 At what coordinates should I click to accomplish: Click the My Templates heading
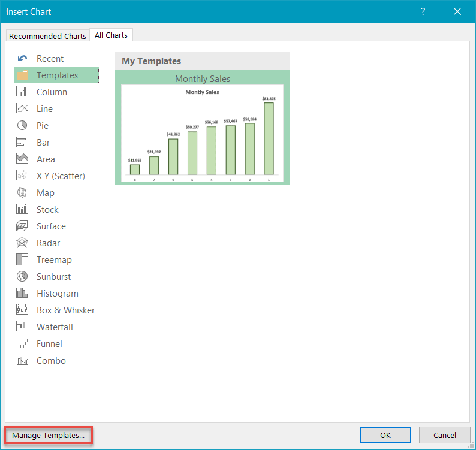coord(151,61)
